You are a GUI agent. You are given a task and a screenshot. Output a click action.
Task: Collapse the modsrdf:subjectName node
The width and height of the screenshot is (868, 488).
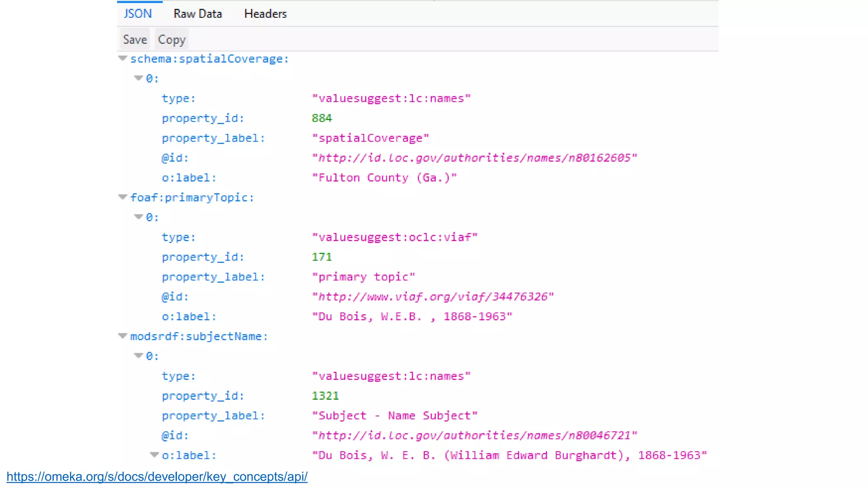[x=122, y=336]
